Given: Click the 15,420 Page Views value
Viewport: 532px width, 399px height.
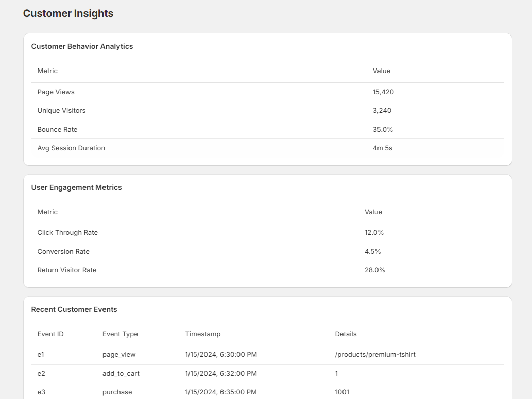Looking at the screenshot, I should pyautogui.click(x=383, y=92).
